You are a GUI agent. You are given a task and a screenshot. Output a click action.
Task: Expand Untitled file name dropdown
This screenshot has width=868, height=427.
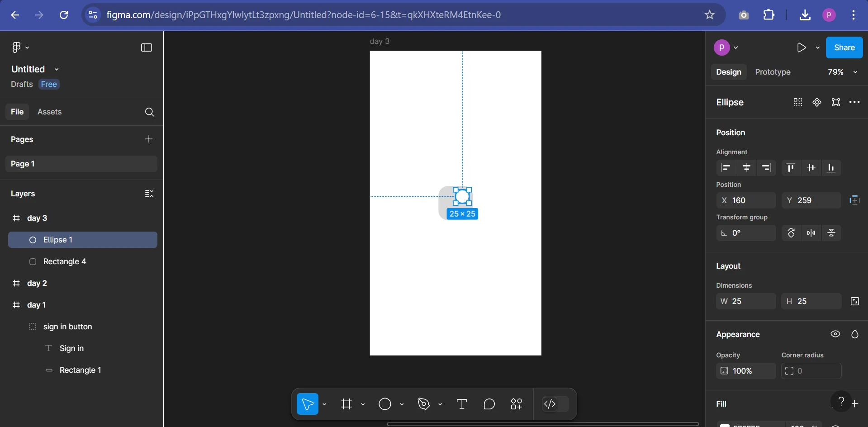[56, 69]
